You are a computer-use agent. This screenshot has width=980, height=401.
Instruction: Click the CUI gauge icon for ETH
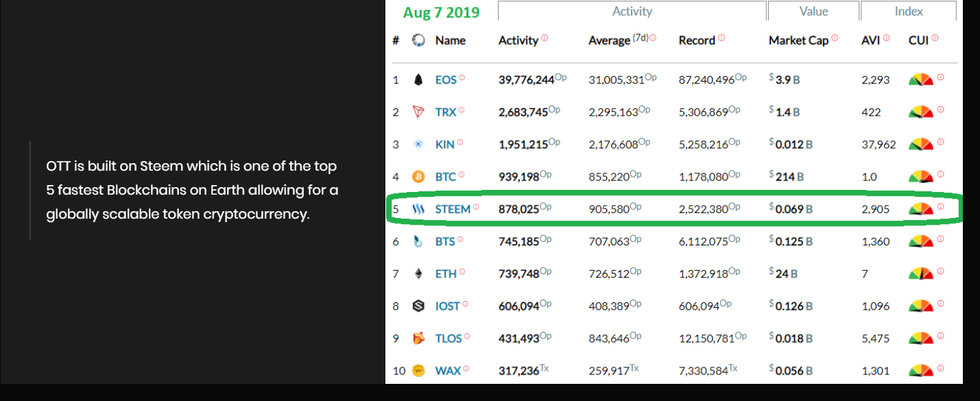click(921, 274)
